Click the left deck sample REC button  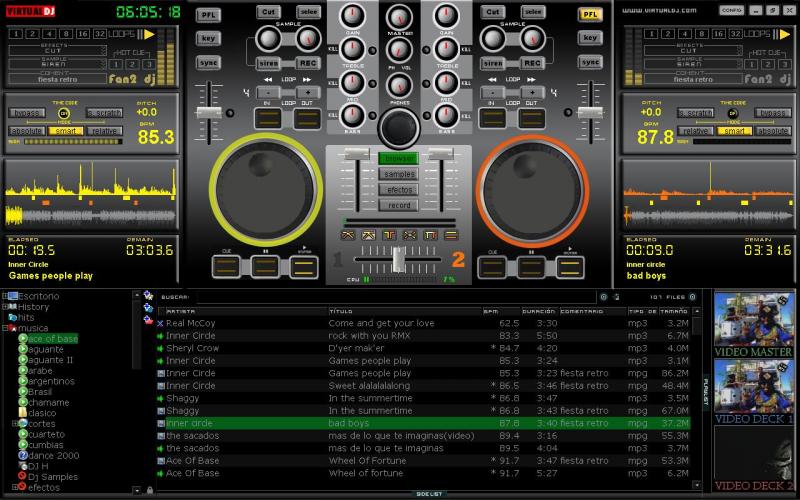click(308, 63)
